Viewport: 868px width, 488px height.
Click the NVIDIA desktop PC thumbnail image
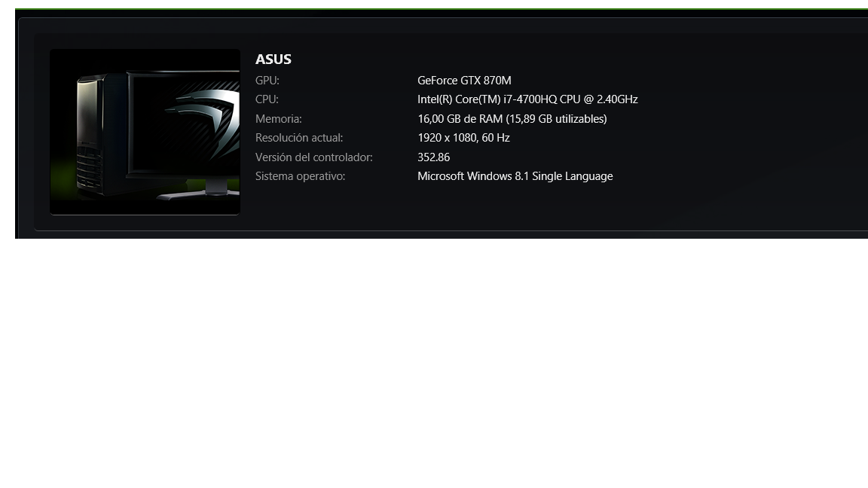145,132
